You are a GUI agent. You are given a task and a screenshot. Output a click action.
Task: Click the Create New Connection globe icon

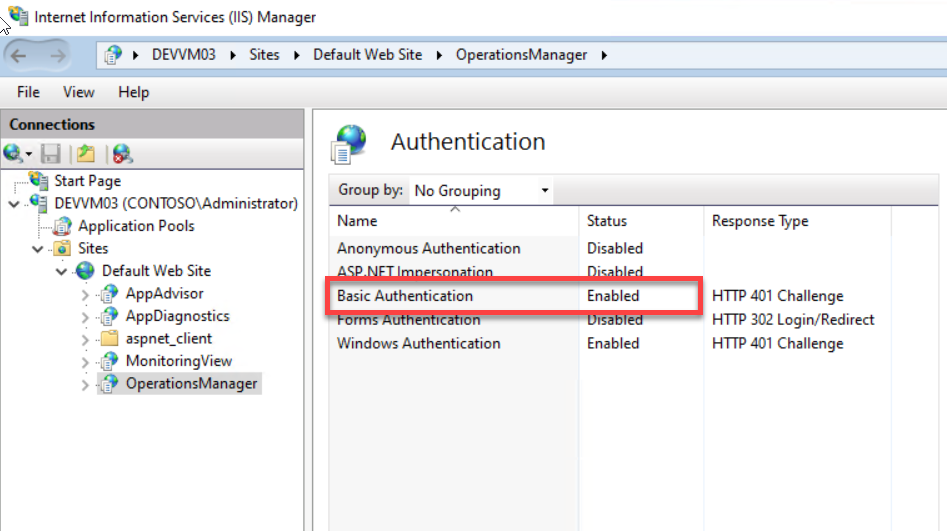click(14, 154)
